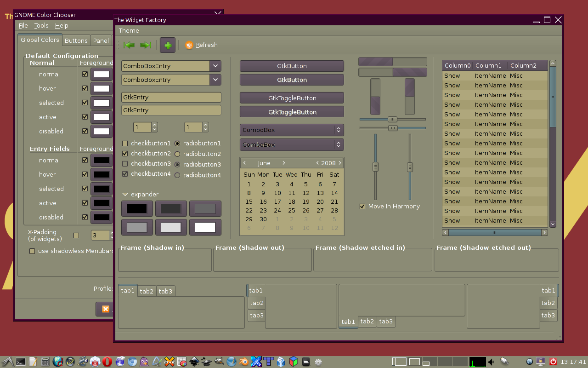The height and width of the screenshot is (368, 588).
Task: Click the list's horizontal scrollbar thumb
Action: 494,233
